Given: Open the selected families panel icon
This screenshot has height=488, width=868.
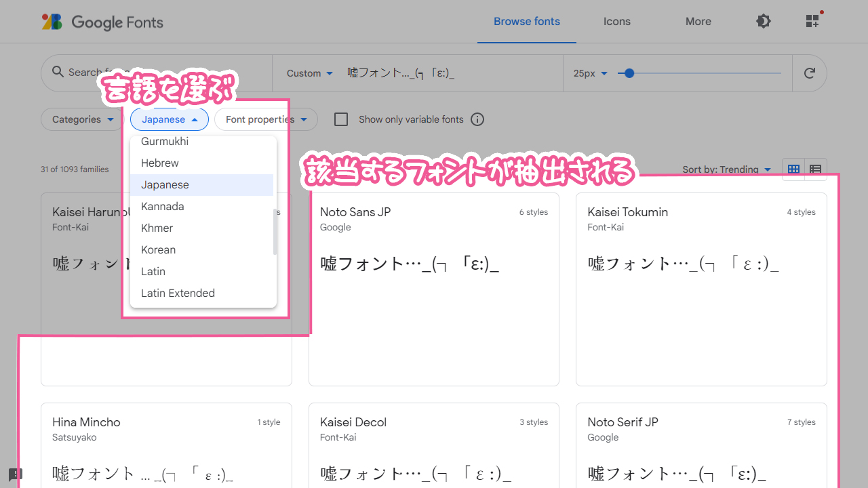Looking at the screenshot, I should pyautogui.click(x=813, y=21).
